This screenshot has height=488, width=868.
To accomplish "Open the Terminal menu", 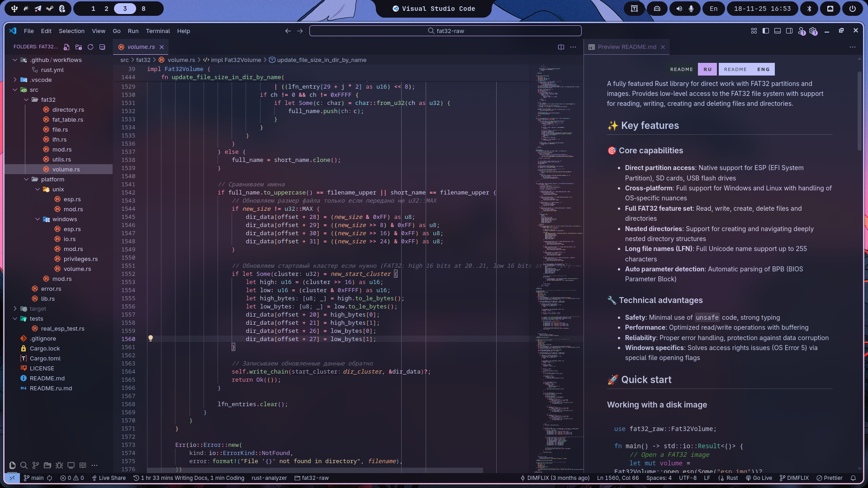I will click(157, 31).
